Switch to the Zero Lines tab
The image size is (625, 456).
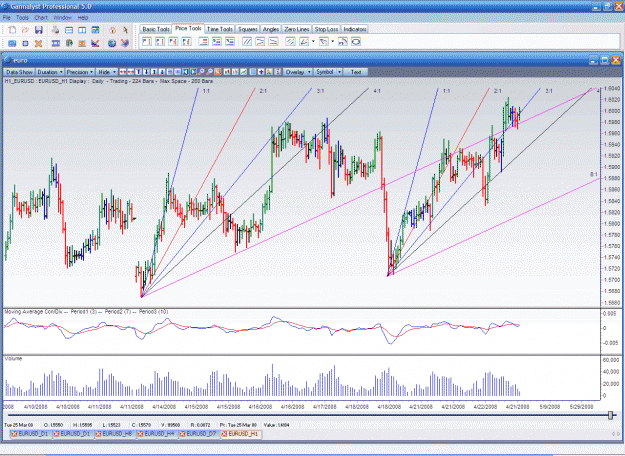pyautogui.click(x=297, y=29)
